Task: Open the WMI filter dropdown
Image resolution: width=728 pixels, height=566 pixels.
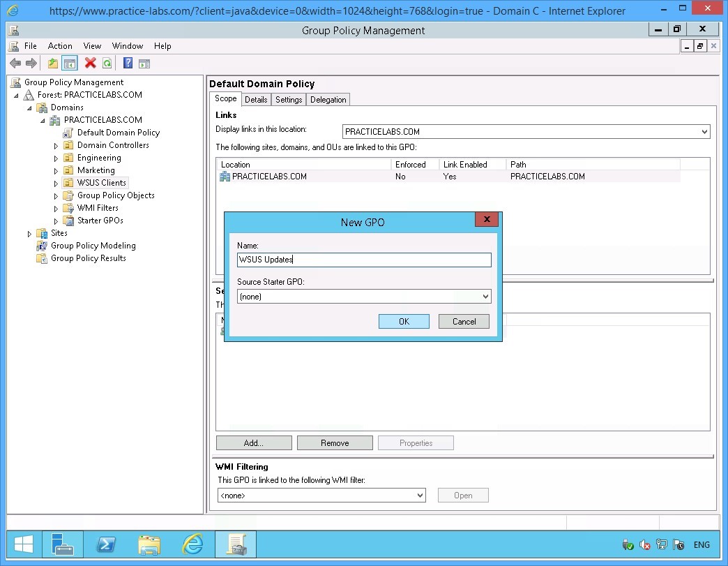Action: 321,496
